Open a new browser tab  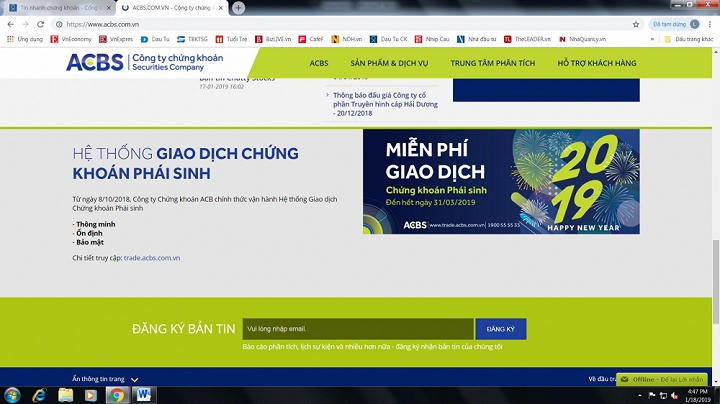click(238, 7)
